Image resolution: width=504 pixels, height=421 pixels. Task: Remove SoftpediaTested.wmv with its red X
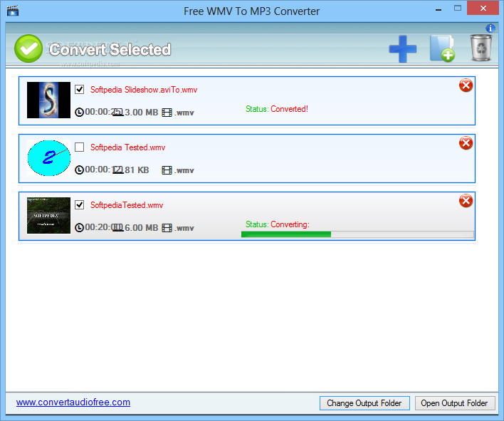point(466,201)
